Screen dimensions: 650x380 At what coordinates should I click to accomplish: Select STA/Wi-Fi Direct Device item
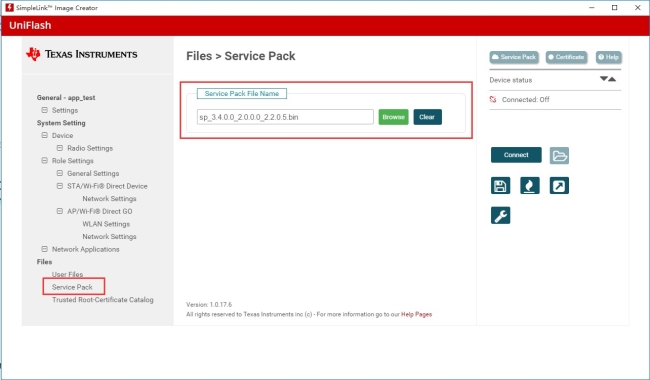coord(107,186)
